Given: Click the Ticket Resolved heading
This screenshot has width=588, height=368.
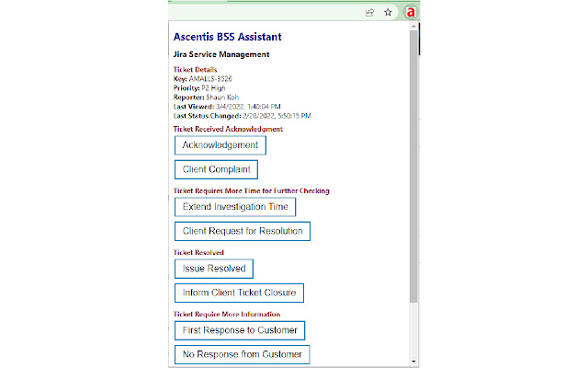Looking at the screenshot, I should [198, 253].
